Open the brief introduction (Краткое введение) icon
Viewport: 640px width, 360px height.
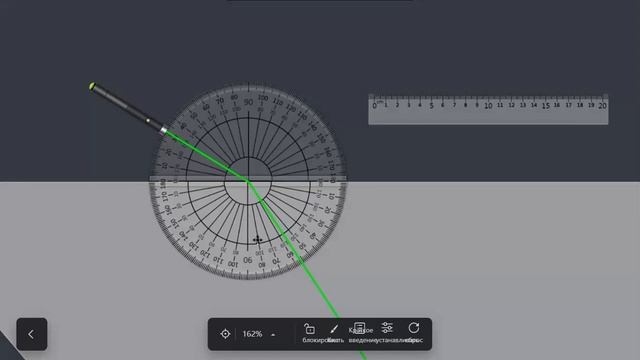pos(360,328)
